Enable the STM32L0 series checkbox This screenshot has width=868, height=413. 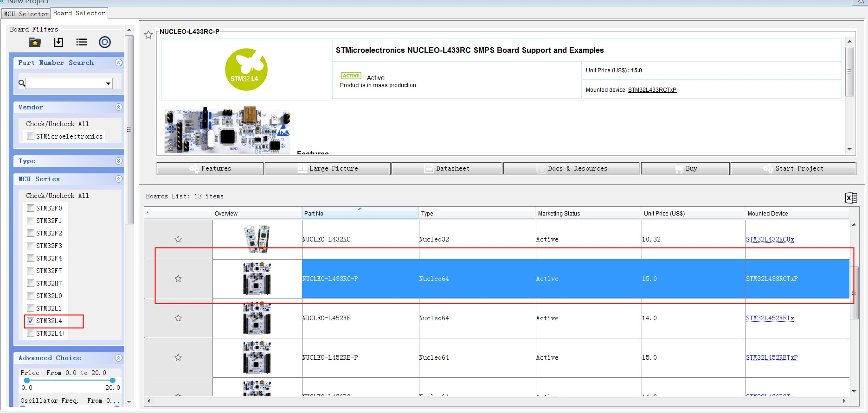pos(31,296)
